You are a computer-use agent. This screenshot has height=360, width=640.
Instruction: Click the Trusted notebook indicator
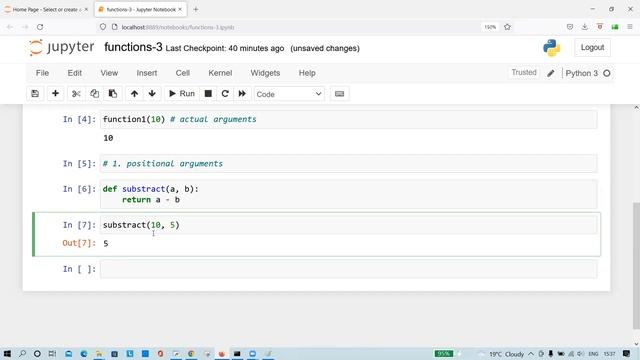click(524, 73)
